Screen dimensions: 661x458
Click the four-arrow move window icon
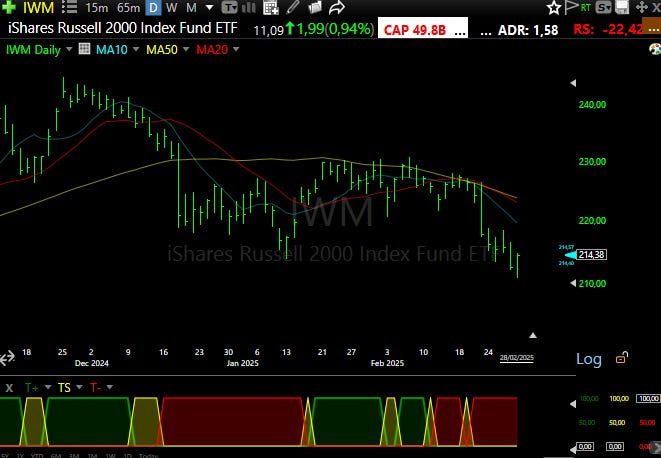tap(642, 7)
